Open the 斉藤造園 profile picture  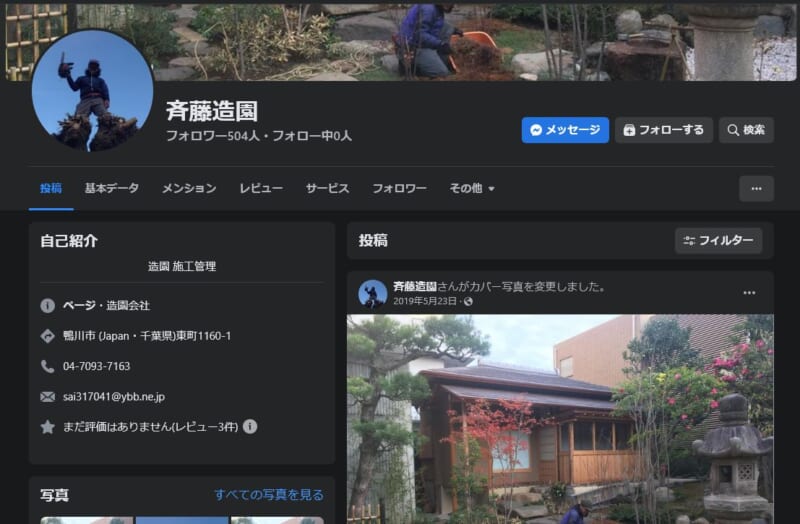(92, 91)
